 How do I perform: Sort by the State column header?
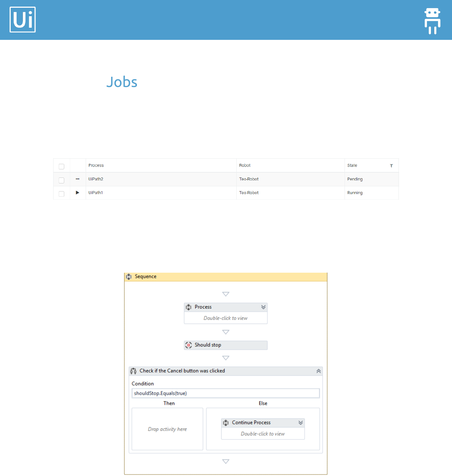click(352, 165)
